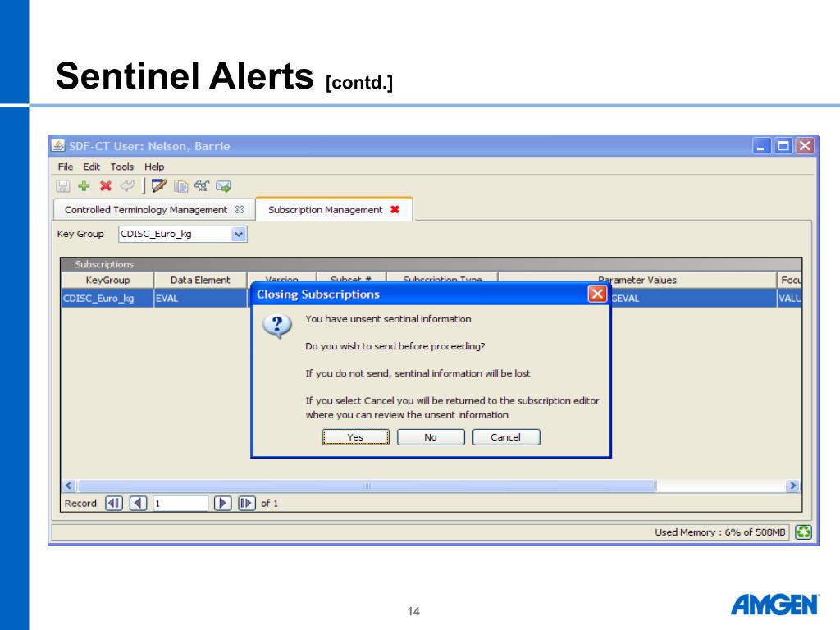This screenshot has height=630, width=840.
Task: Click the KeyGroup column header
Action: pyautogui.click(x=107, y=280)
